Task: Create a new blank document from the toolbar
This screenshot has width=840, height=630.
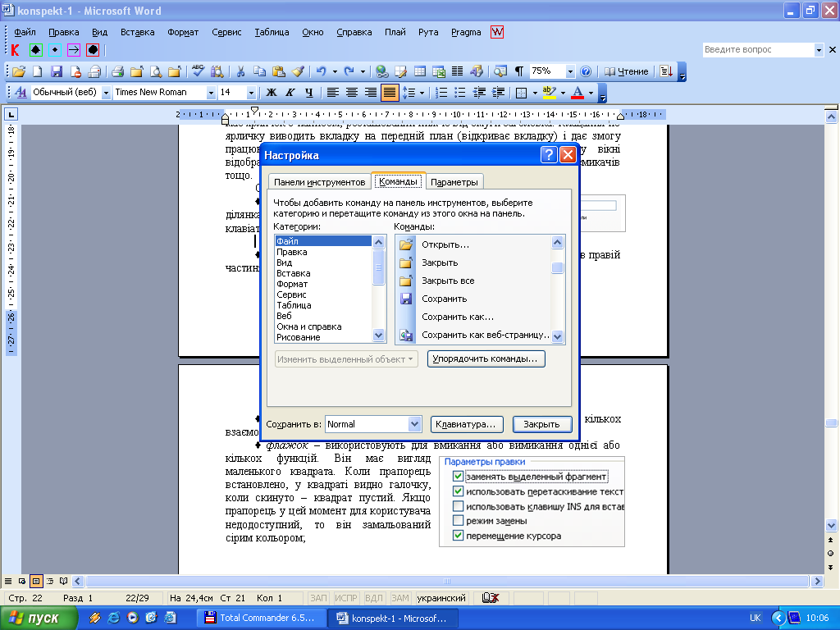Action: tap(38, 71)
